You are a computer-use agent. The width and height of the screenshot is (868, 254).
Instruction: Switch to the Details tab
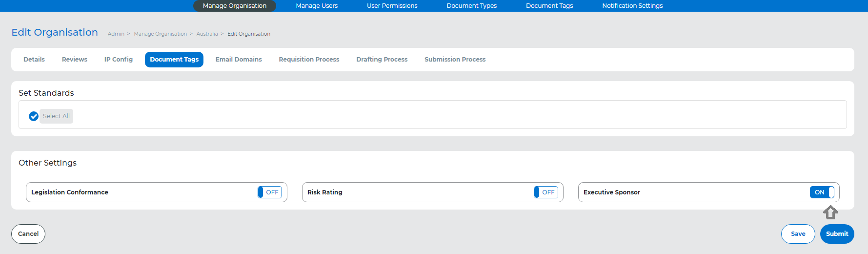pos(34,60)
